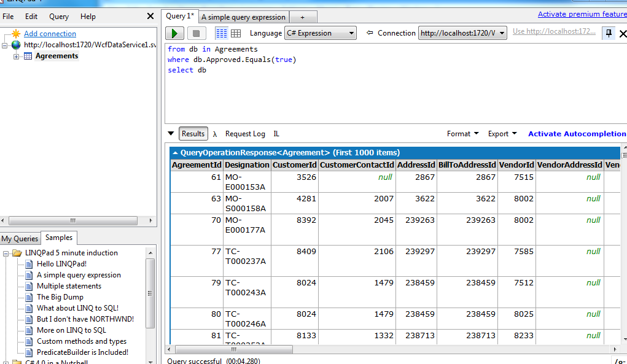627x364 pixels.
Task: Expand the C# 4.0 in a Nutshell folder
Action: (x=6, y=362)
